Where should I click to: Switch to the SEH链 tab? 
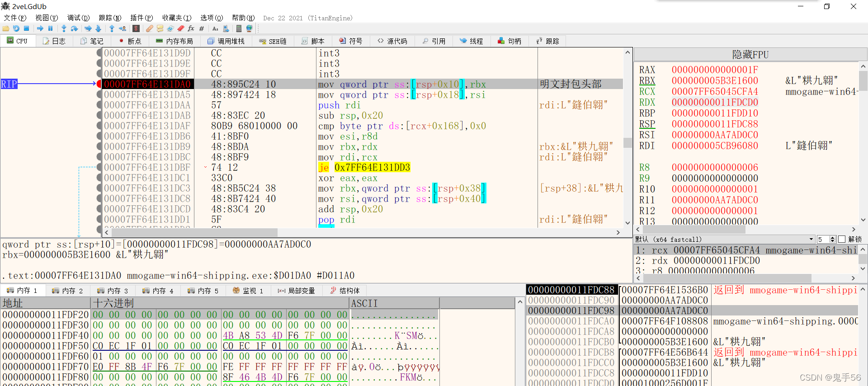point(273,41)
